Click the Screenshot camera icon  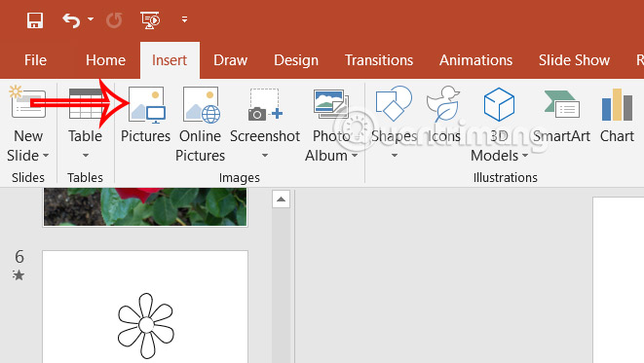(x=265, y=105)
